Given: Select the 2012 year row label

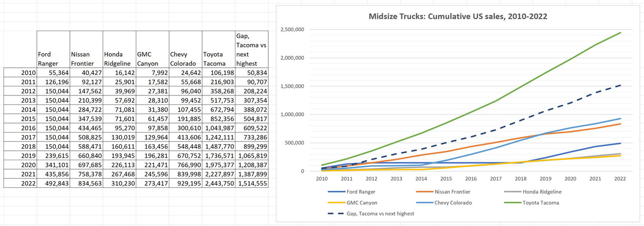Looking at the screenshot, I should pos(20,91).
